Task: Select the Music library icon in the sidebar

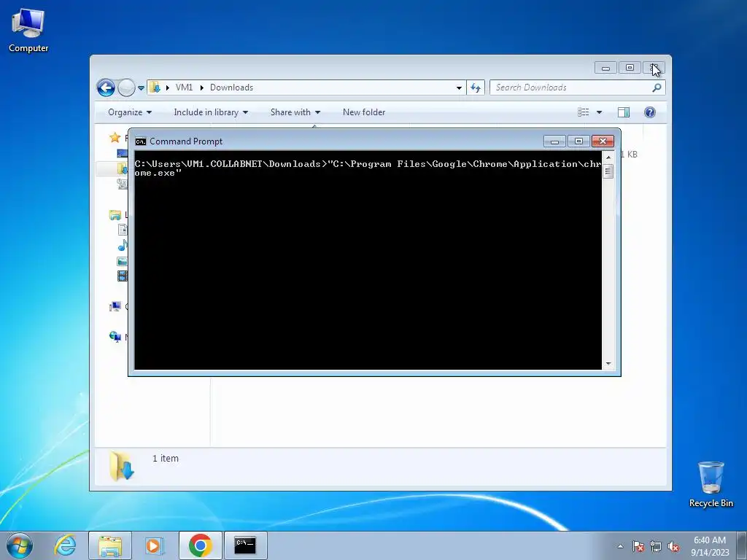Action: coord(123,245)
